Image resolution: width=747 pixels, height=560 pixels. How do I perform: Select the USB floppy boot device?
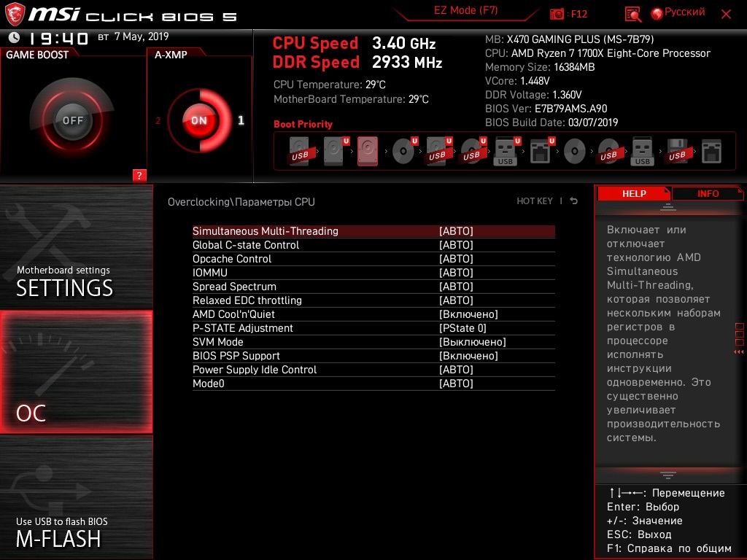(678, 152)
